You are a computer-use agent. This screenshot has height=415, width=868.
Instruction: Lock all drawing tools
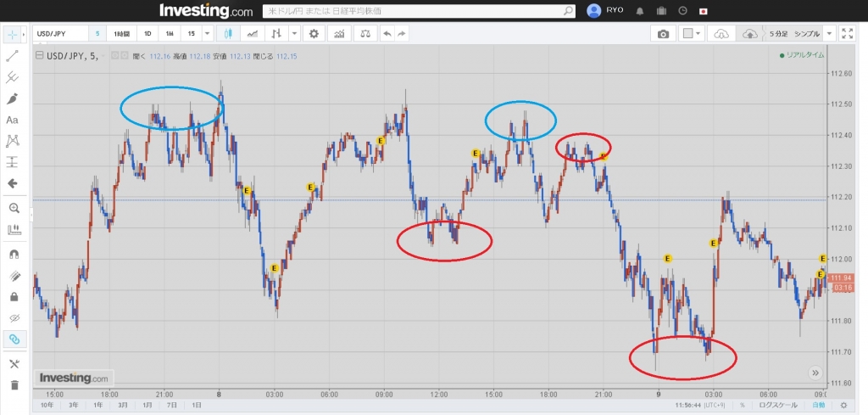click(13, 296)
